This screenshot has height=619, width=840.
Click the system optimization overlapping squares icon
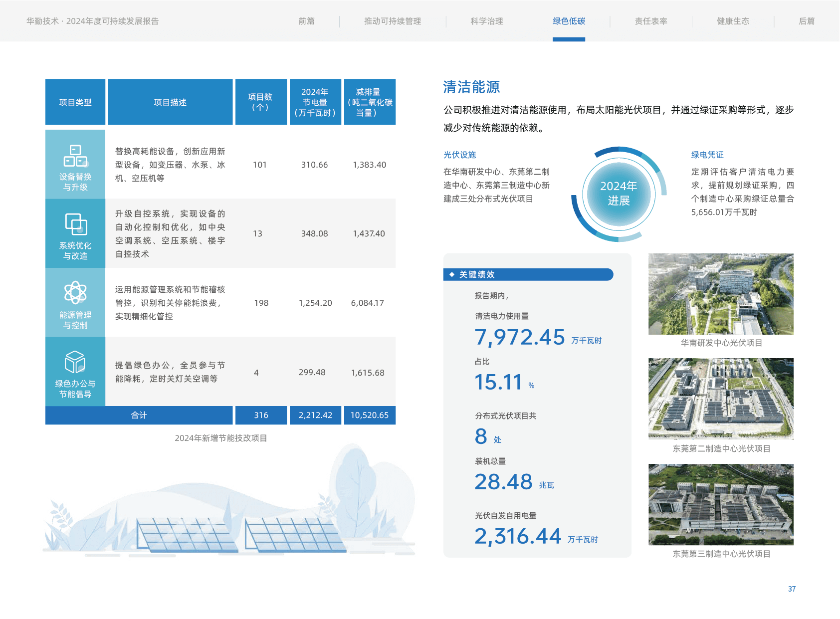76,224
